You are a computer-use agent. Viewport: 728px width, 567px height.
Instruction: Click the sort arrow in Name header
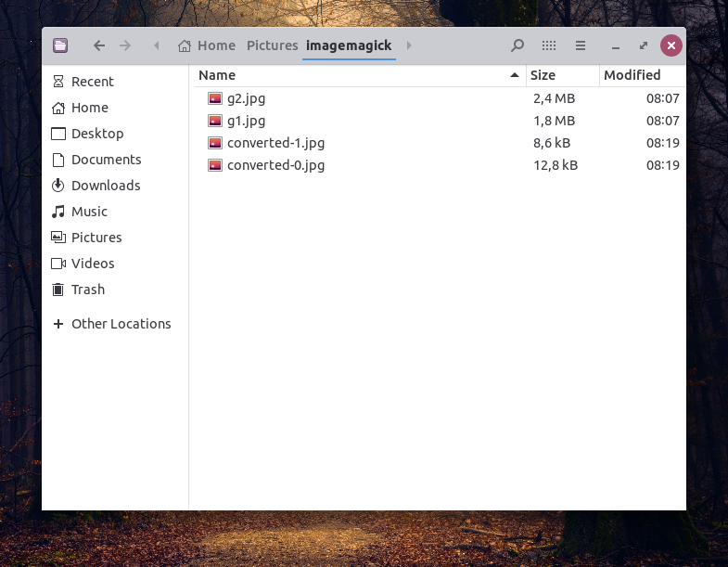(515, 75)
